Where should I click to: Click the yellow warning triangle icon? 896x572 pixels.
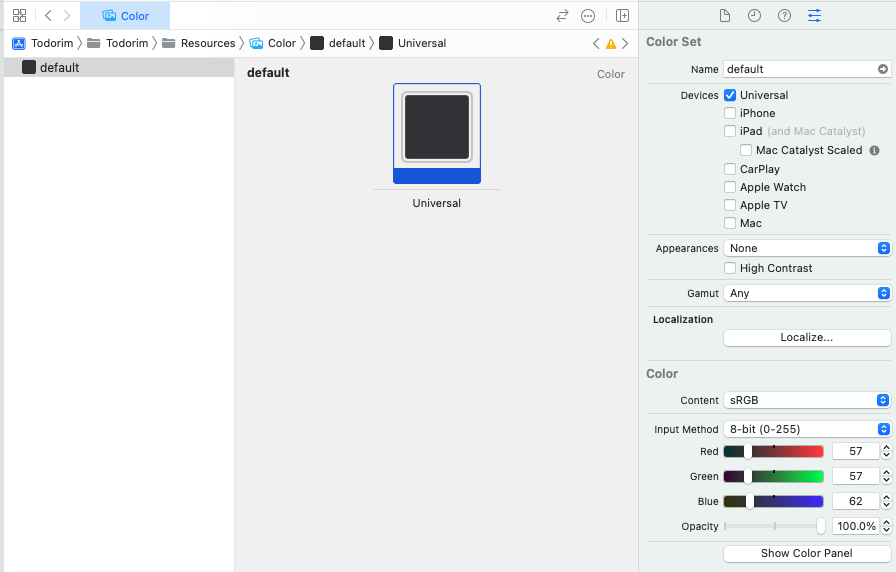tap(611, 44)
